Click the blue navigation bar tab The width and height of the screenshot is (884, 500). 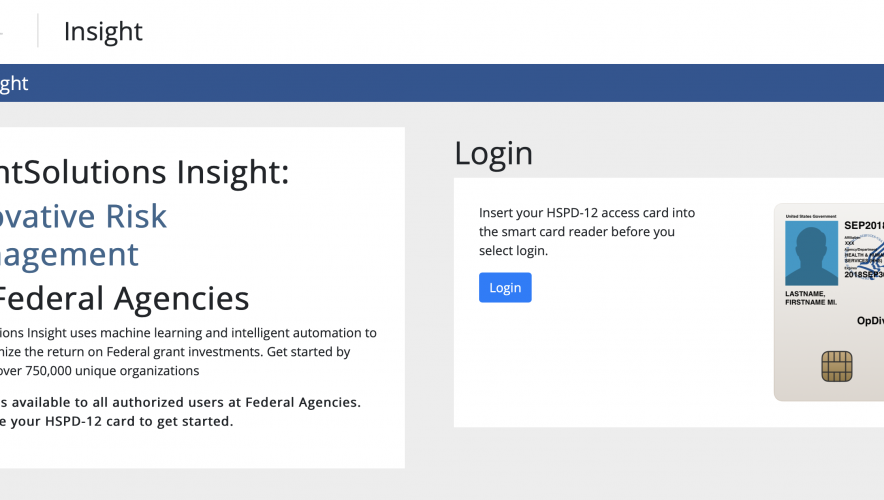14,84
